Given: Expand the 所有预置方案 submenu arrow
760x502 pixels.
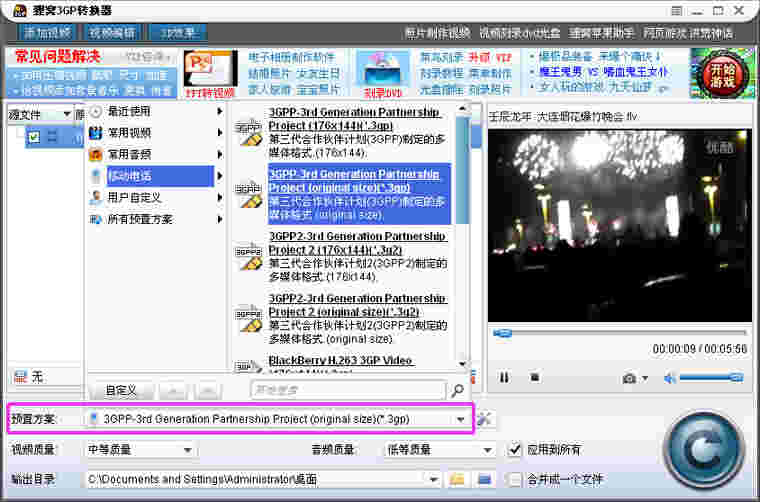Looking at the screenshot, I should 220,220.
